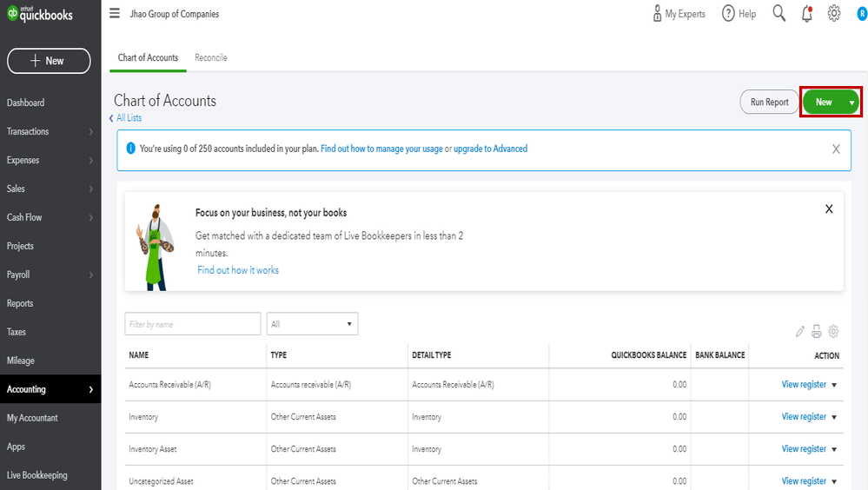
Task: Open the user profile avatar
Action: [862, 14]
